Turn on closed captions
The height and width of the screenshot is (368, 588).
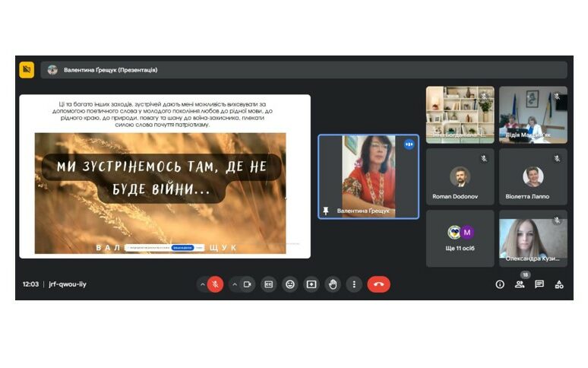268,284
